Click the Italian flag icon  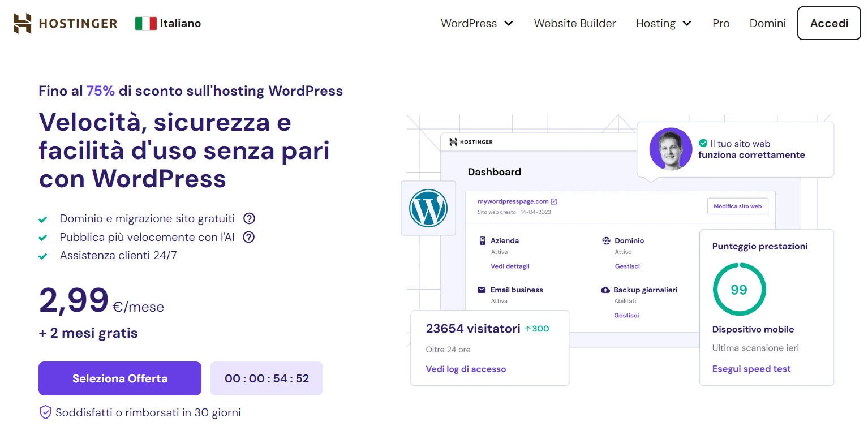(x=146, y=23)
